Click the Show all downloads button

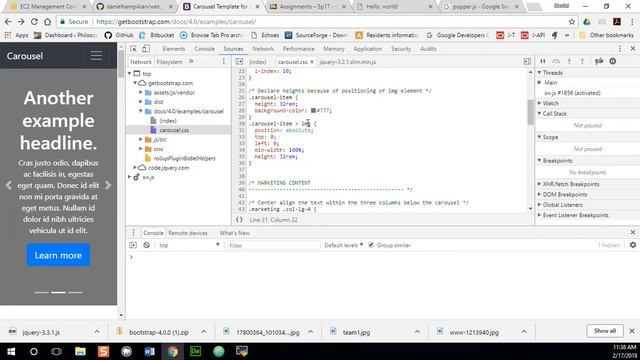click(604, 331)
